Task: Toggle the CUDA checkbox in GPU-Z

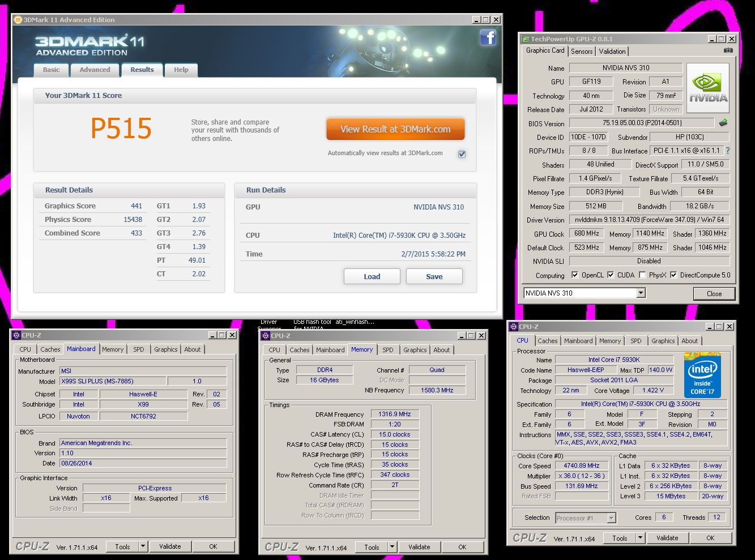Action: pos(611,275)
